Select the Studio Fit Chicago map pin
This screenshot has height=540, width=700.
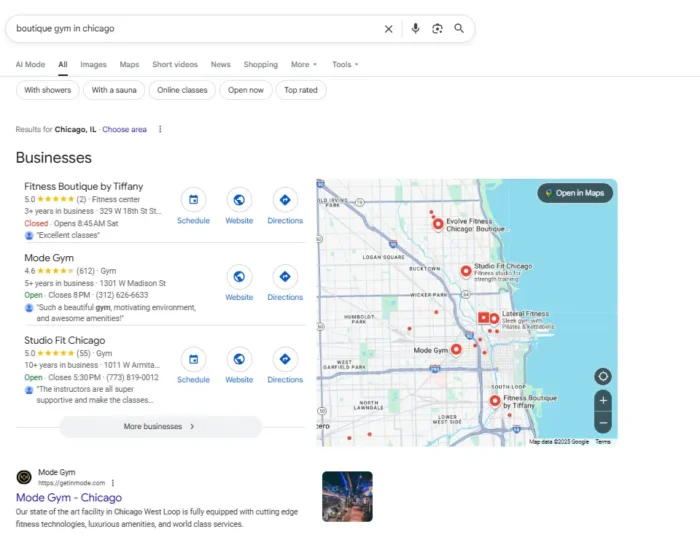(466, 271)
